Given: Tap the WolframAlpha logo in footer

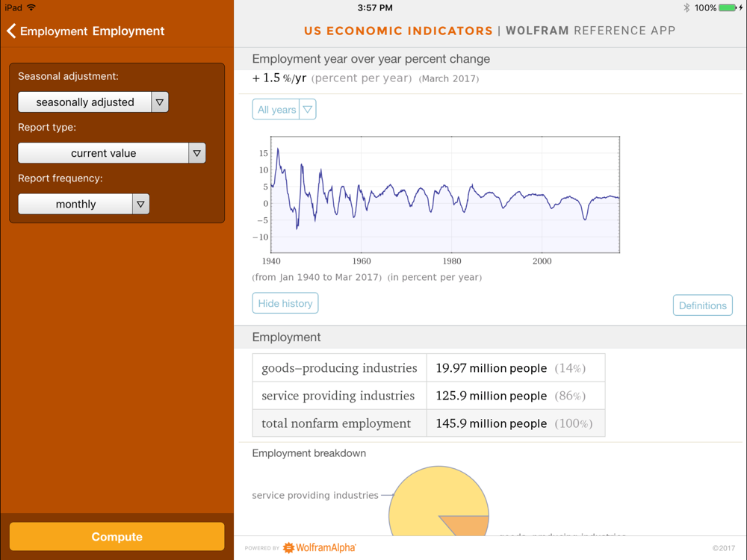Looking at the screenshot, I should [x=320, y=547].
